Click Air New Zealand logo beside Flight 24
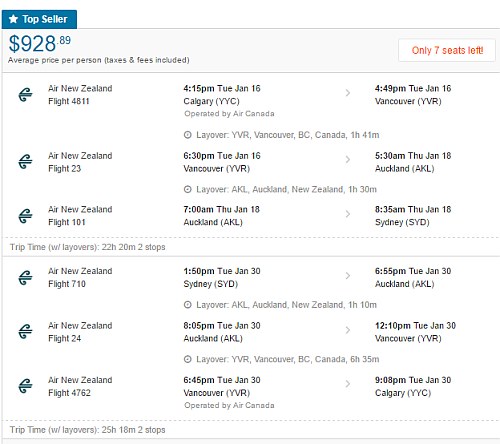 coord(25,332)
